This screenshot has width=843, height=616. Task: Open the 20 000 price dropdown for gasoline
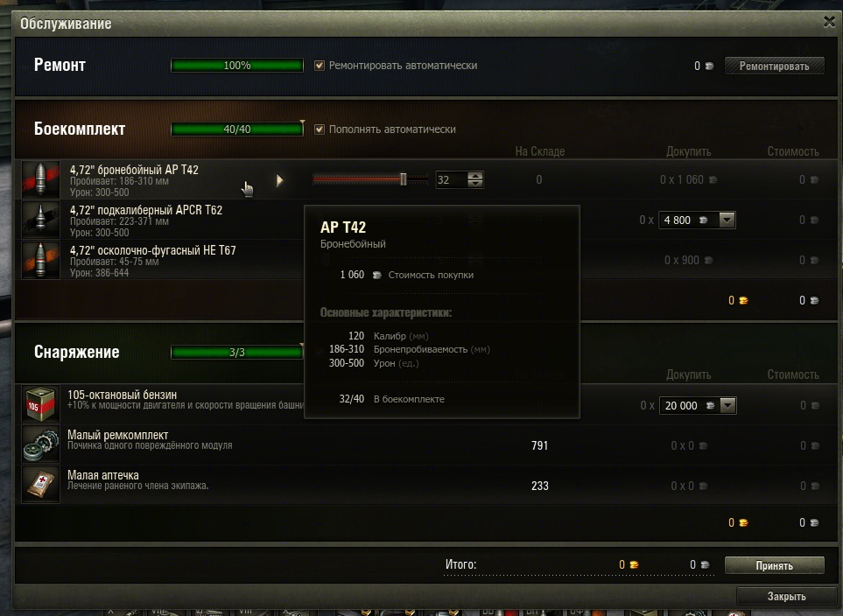pyautogui.click(x=727, y=405)
